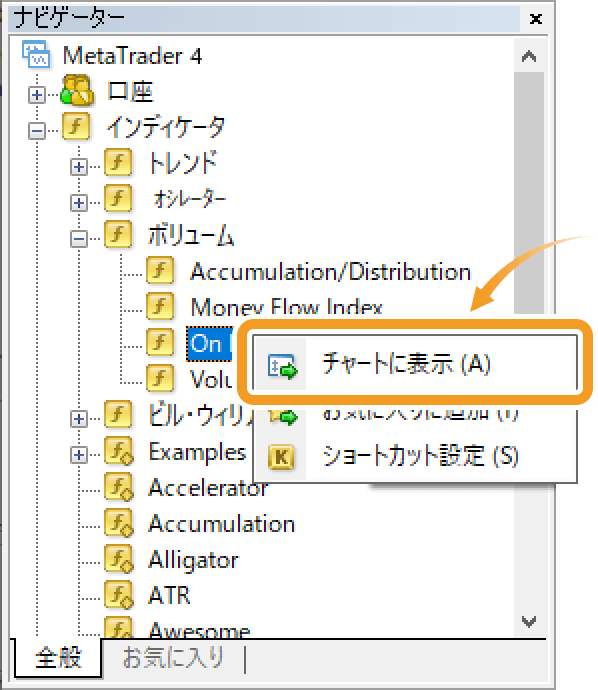Select the インディケータ label
Screen dimensions: 598x690
166,128
